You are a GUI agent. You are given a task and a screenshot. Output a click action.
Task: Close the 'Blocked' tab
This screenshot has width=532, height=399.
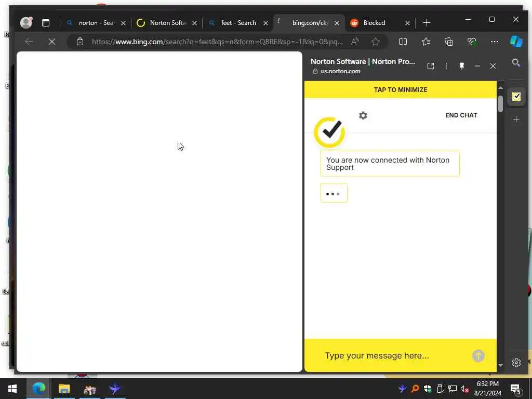pyautogui.click(x=407, y=23)
